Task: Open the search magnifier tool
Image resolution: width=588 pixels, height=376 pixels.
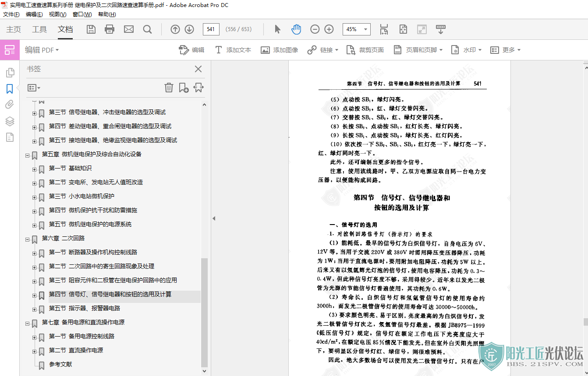Action: coord(148,29)
